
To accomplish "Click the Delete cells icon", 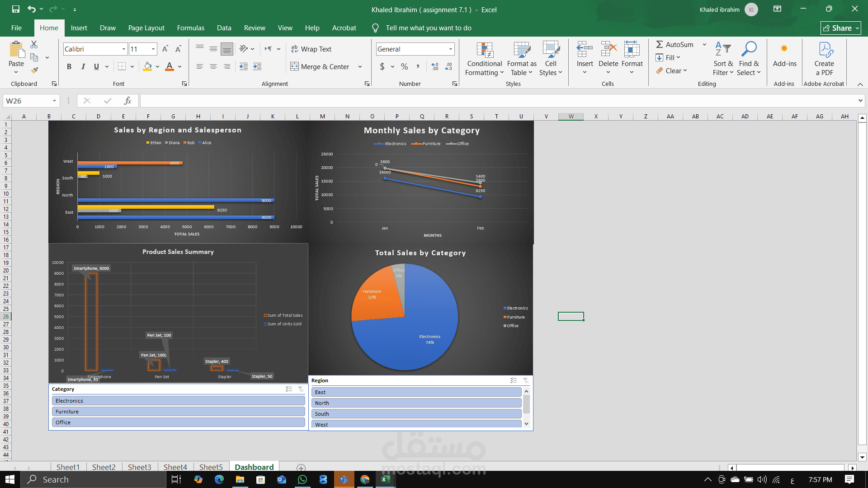I will coord(609,49).
